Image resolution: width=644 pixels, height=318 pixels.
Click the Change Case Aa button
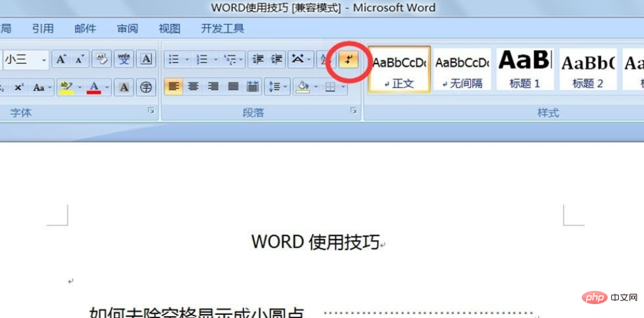click(x=39, y=87)
